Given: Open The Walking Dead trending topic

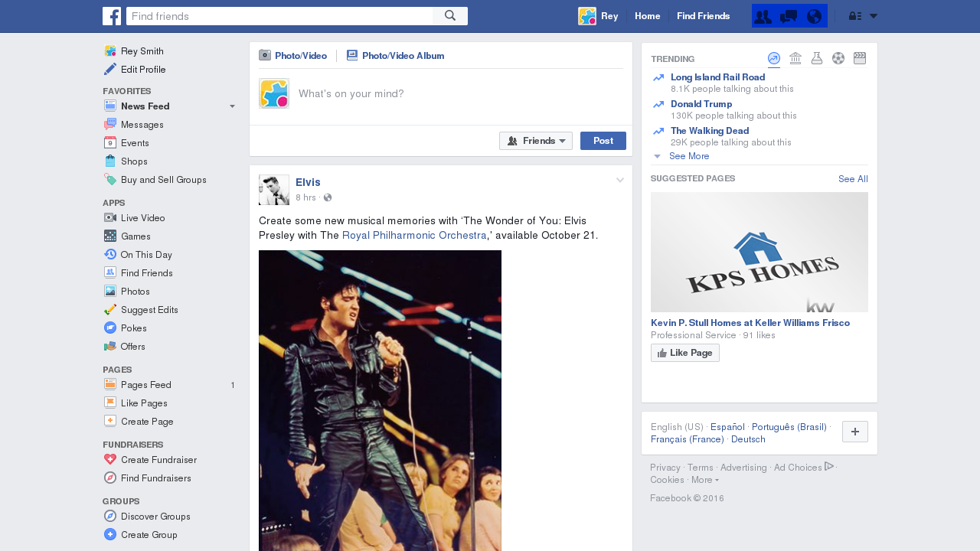Looking at the screenshot, I should click(x=710, y=131).
